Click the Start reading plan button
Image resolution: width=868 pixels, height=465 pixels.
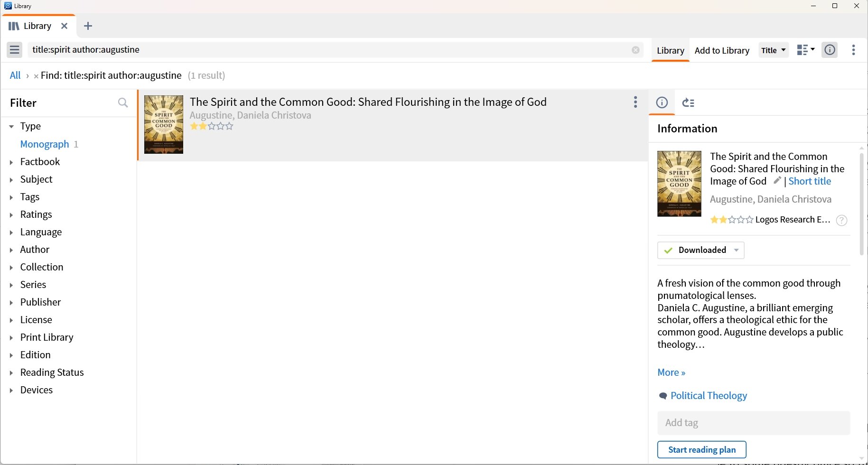702,450
